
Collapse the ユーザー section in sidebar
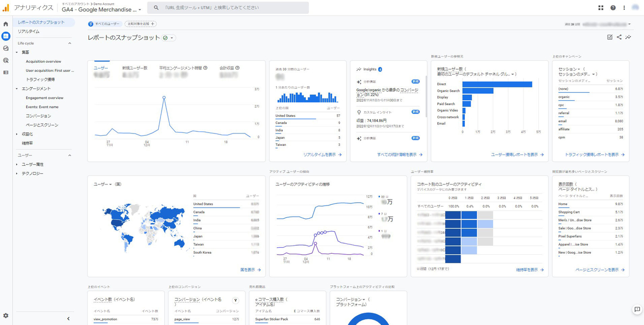tap(69, 155)
